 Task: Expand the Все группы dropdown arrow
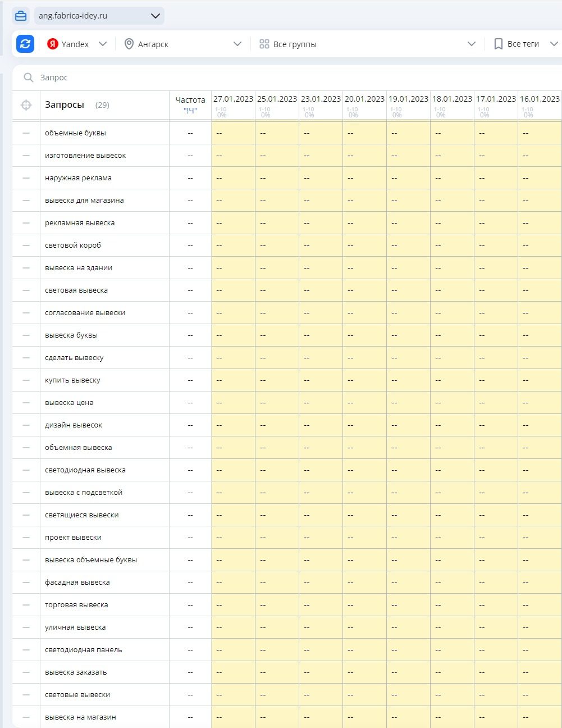tap(471, 44)
